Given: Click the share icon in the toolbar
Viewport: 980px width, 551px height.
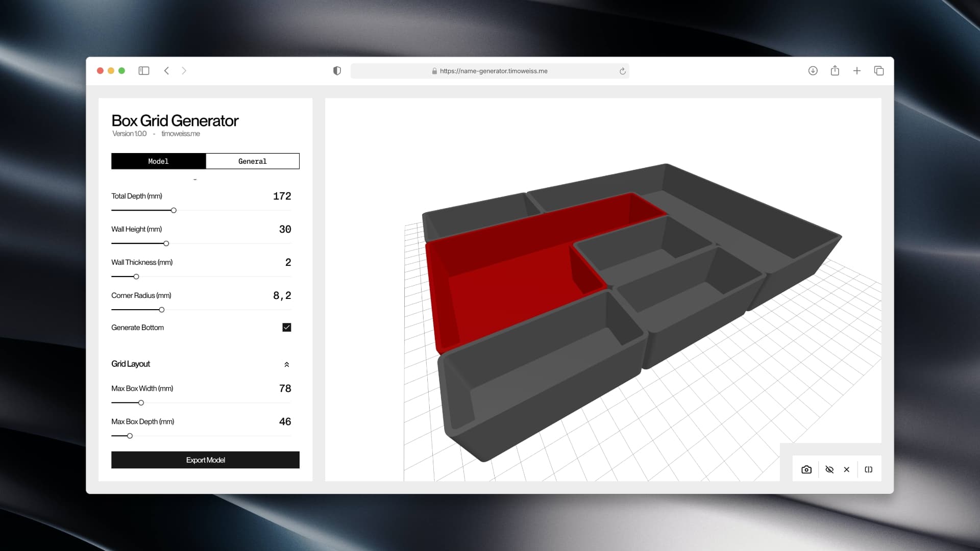Looking at the screenshot, I should point(835,71).
